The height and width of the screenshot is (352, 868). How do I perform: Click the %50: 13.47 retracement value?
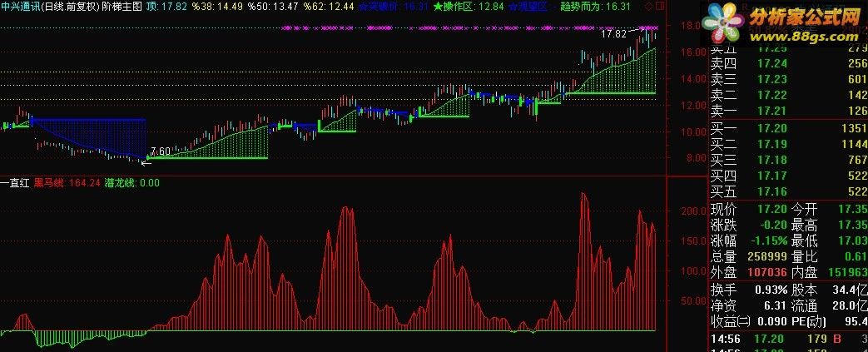point(273,7)
